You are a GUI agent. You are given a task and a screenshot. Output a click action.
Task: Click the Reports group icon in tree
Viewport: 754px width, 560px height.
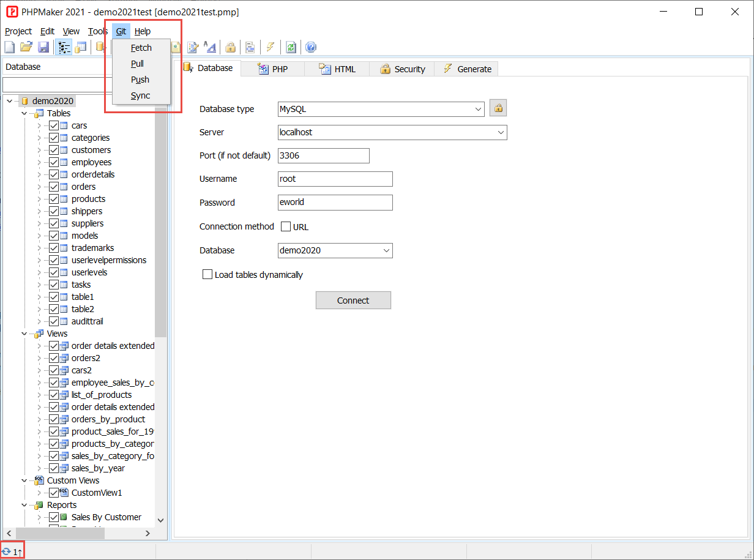click(x=39, y=505)
